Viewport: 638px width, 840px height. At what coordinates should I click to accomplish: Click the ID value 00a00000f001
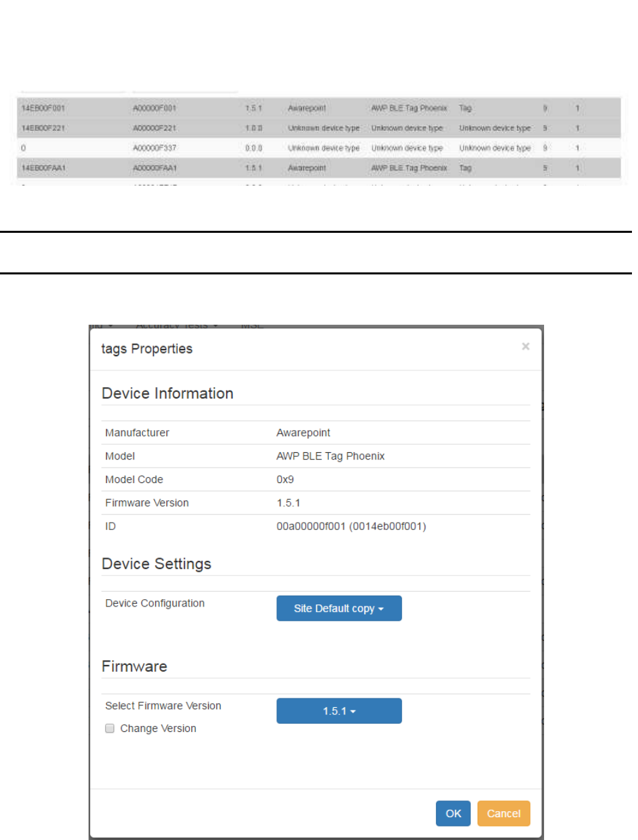coord(352,527)
